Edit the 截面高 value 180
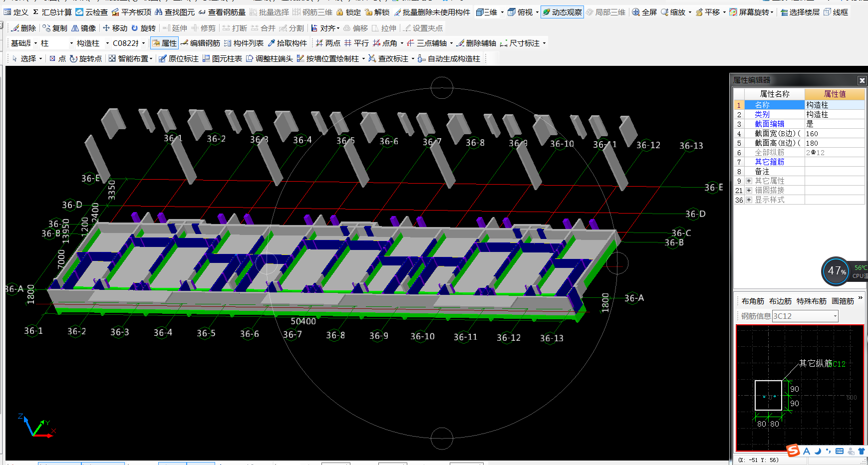The height and width of the screenshot is (465, 868). pyautogui.click(x=835, y=143)
